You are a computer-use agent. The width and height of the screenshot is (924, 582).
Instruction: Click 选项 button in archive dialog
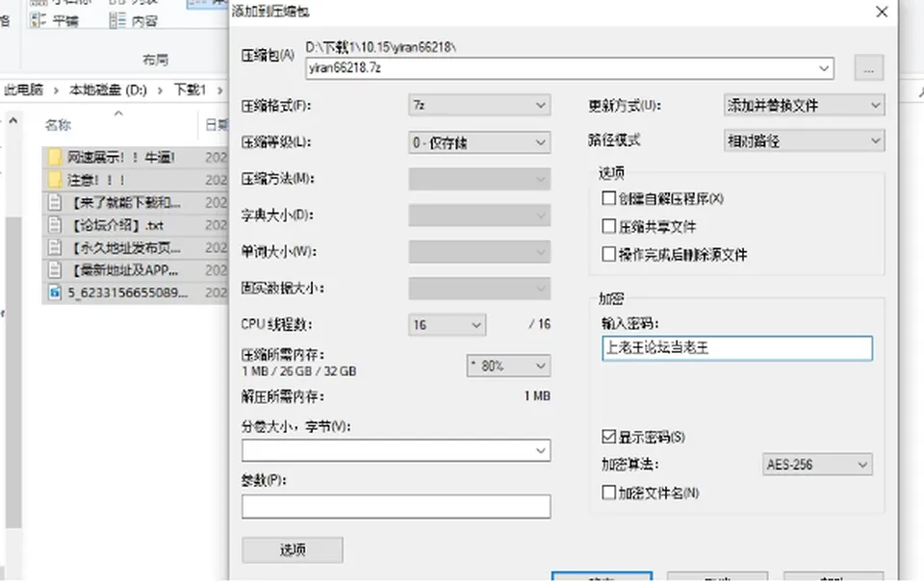click(293, 550)
